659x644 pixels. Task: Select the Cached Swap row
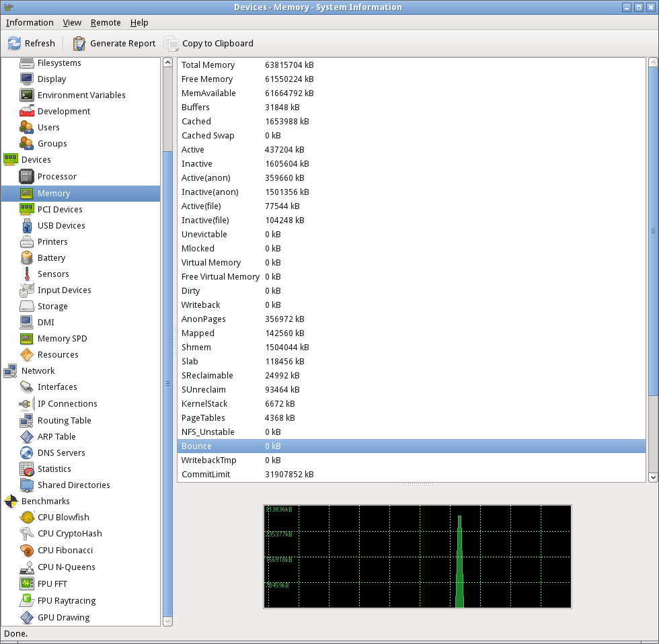point(412,136)
